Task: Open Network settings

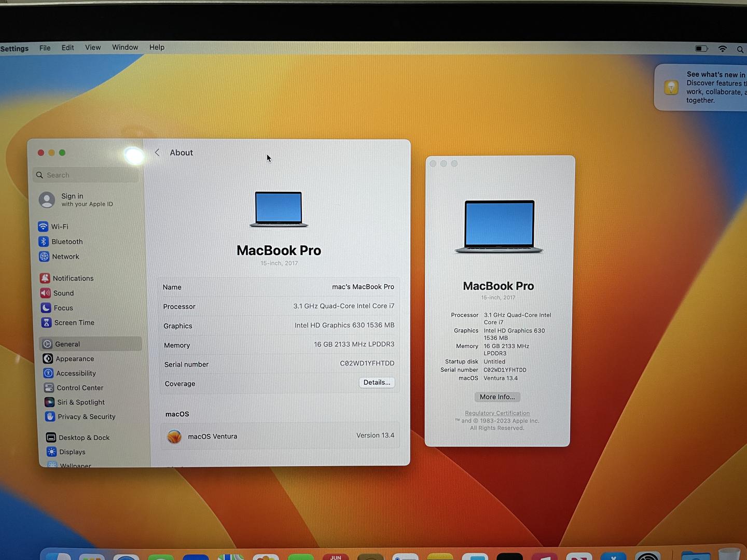Action: tap(66, 257)
